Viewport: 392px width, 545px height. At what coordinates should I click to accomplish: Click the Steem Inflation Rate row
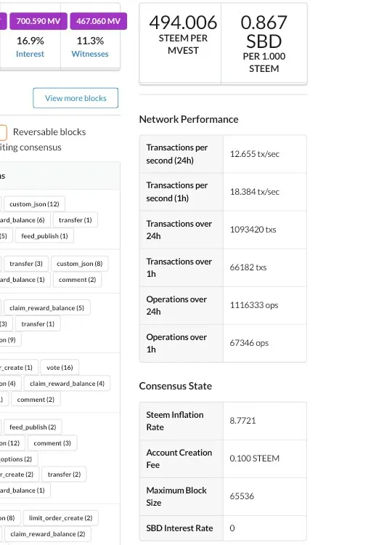point(223,421)
